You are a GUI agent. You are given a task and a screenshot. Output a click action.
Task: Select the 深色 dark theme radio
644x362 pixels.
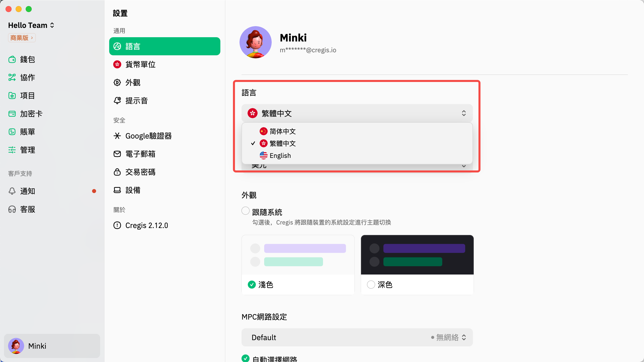pyautogui.click(x=371, y=285)
